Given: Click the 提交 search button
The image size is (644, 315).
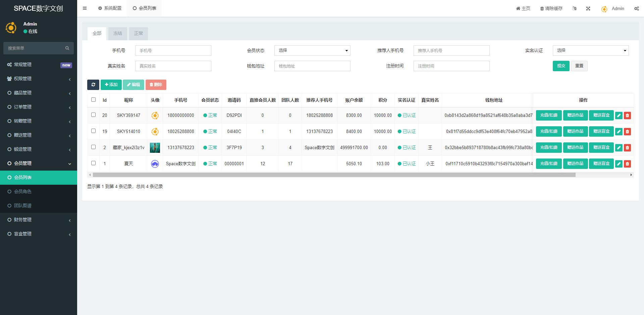Looking at the screenshot, I should coord(561,66).
